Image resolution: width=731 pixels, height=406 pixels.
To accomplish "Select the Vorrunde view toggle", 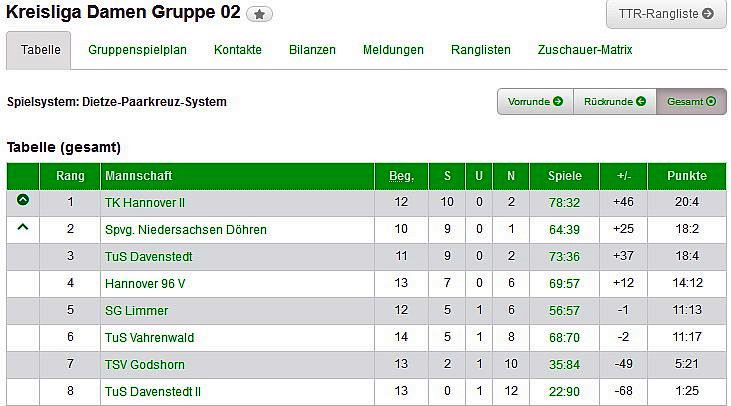I will [535, 101].
